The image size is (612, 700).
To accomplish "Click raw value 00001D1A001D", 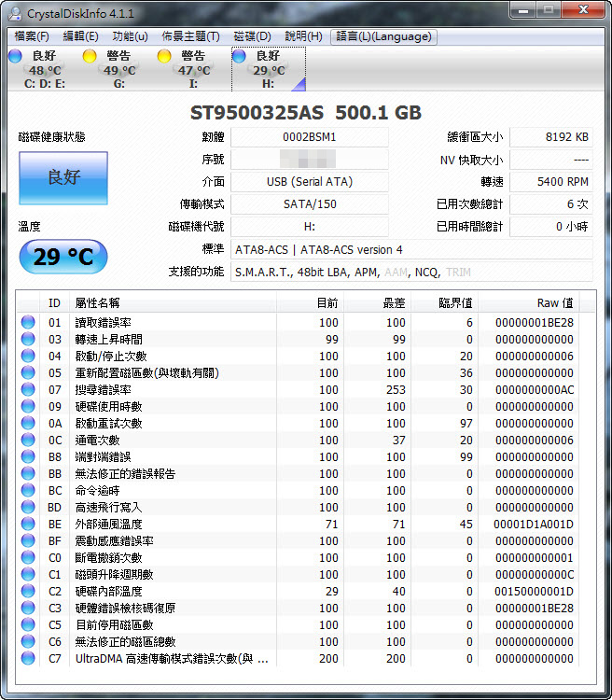I will coord(534,525).
